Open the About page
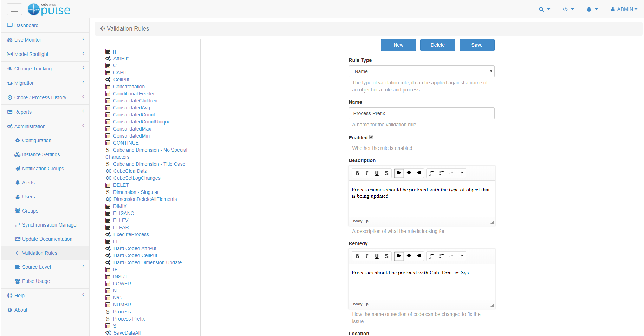Screen dimensions: 644x336 pos(45,310)
